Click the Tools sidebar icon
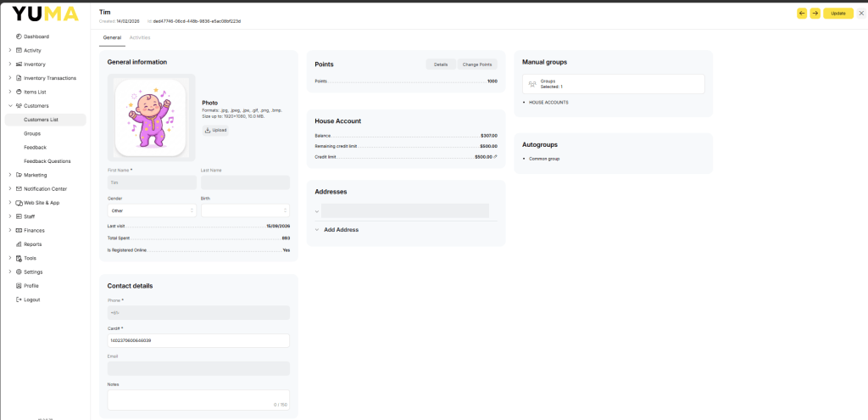The image size is (868, 420). click(x=19, y=258)
